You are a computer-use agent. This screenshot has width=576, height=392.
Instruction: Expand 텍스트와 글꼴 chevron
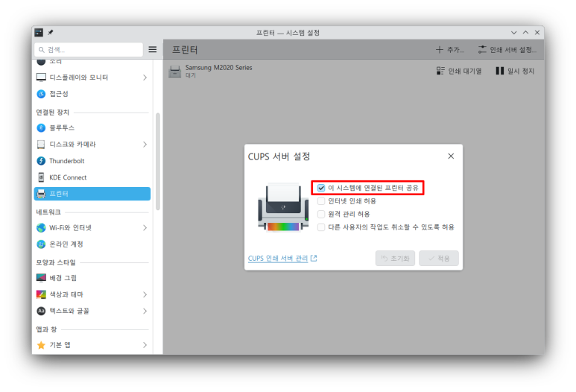pos(145,312)
